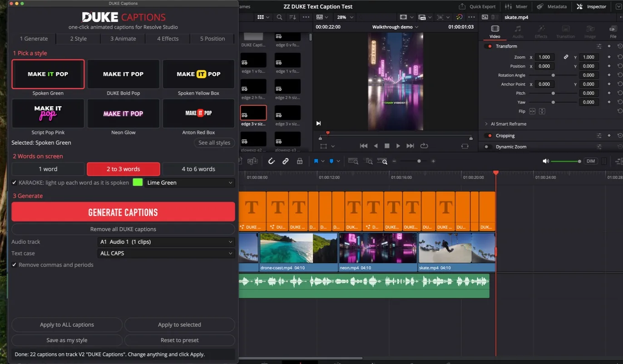Open the Audio track A1 Audio 1 dropdown
The image size is (623, 364).
coord(166,242)
